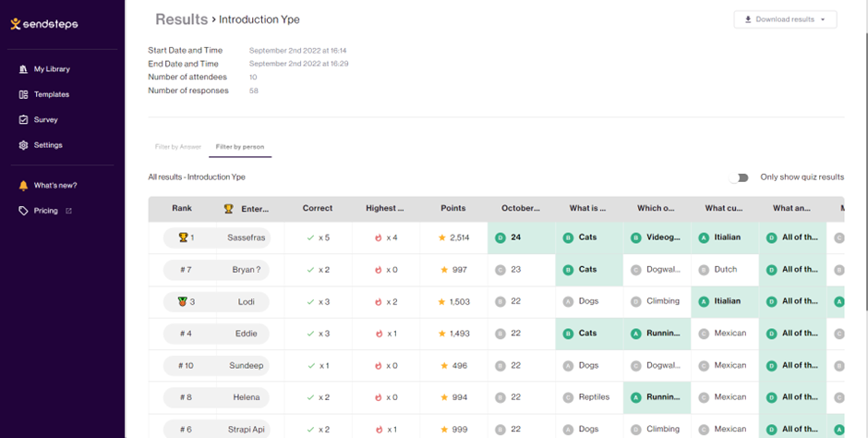Click the Pricing external-link icon
The width and height of the screenshot is (868, 438).
pos(68,211)
